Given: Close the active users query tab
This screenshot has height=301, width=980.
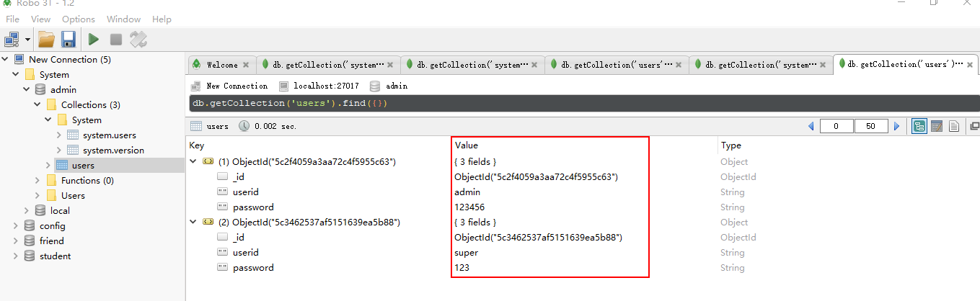Looking at the screenshot, I should tap(971, 65).
